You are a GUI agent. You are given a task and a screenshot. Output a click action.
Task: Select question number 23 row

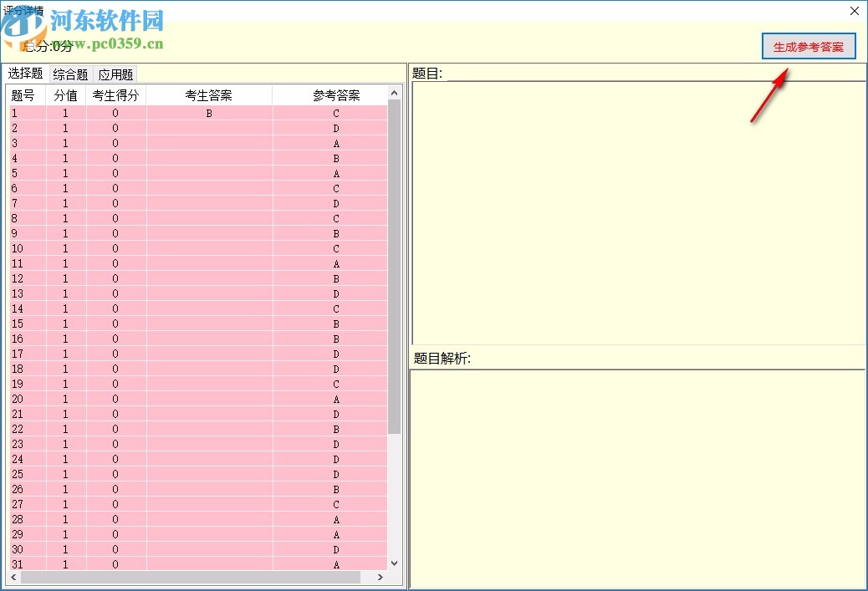(x=18, y=444)
